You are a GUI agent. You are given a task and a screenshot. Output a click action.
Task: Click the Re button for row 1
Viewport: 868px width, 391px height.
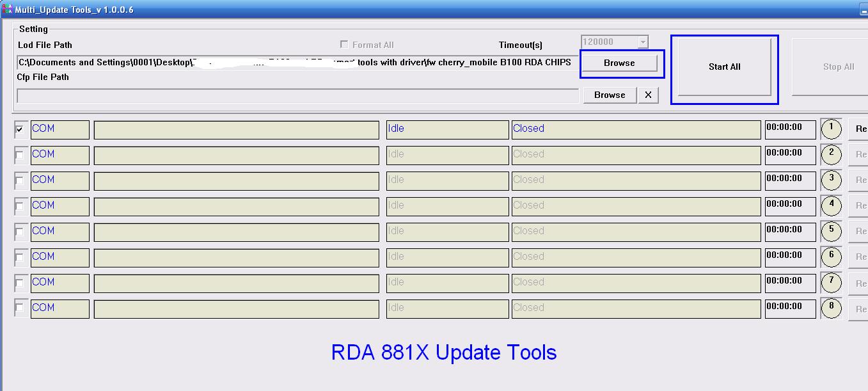click(x=860, y=129)
